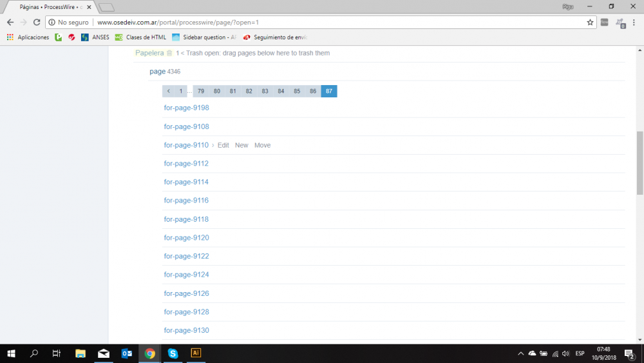Go to previous pagination page arrow
Screen dimensions: 644x363
click(x=168, y=92)
